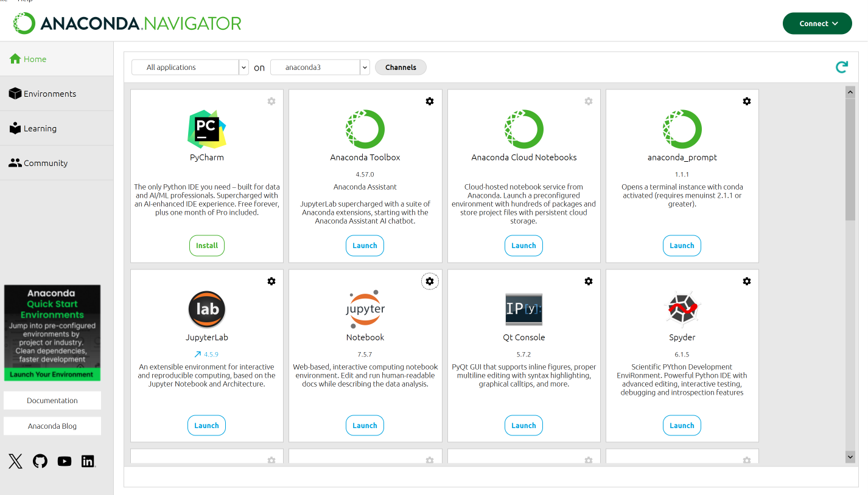Launch Jupyter Notebook
This screenshot has height=495, width=868.
click(365, 426)
